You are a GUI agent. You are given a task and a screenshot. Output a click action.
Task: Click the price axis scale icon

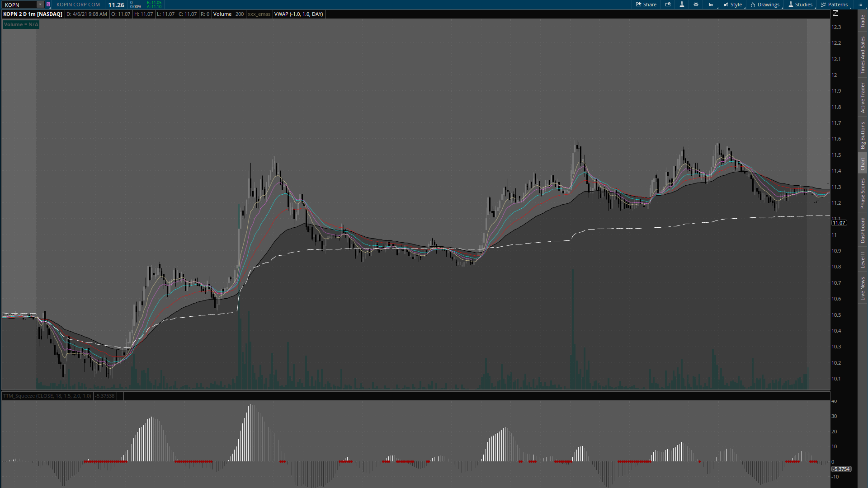[835, 14]
